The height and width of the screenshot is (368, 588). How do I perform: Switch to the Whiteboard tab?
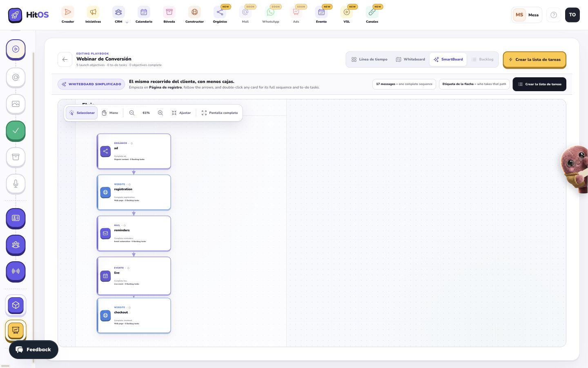click(410, 59)
